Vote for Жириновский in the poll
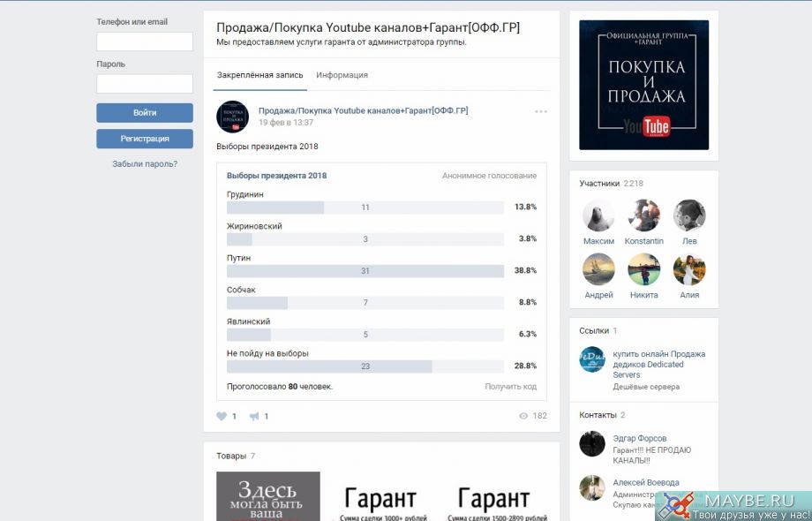The height and width of the screenshot is (521, 812). point(365,239)
